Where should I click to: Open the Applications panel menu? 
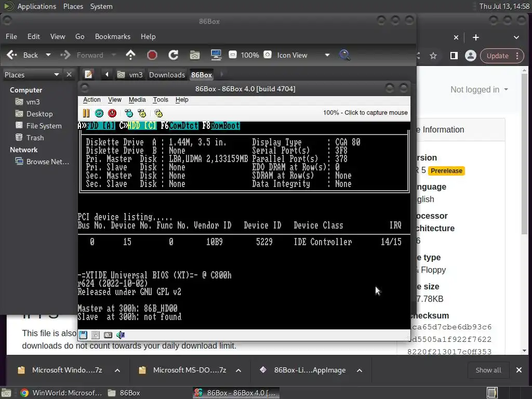37,6
